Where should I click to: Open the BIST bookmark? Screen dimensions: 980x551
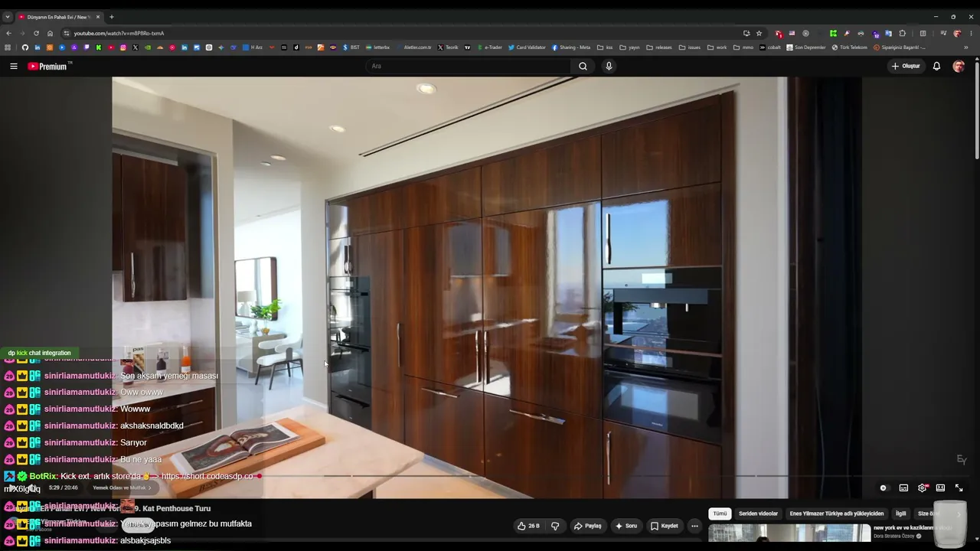[x=351, y=47]
